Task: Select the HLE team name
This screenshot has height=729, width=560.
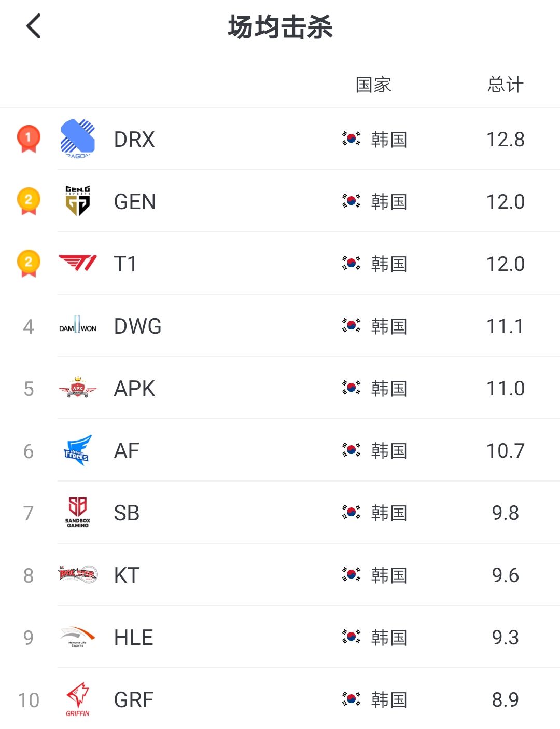Action: [x=134, y=638]
